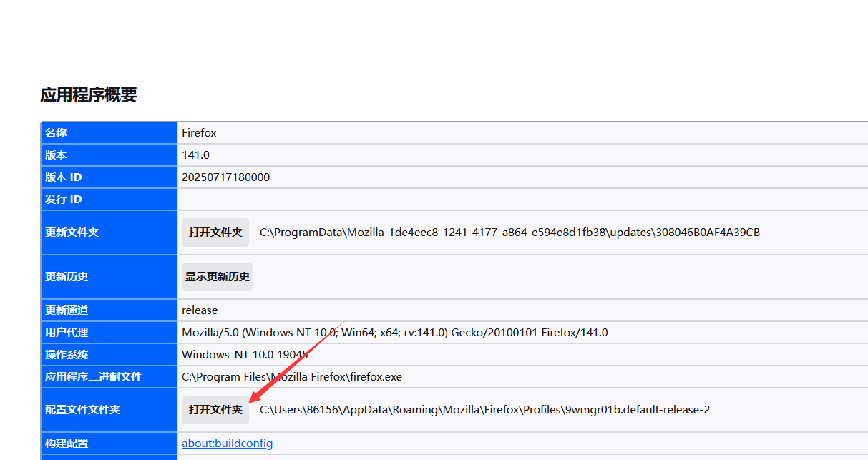Open the about:buildconfig link
The width and height of the screenshot is (868, 460).
(x=227, y=444)
